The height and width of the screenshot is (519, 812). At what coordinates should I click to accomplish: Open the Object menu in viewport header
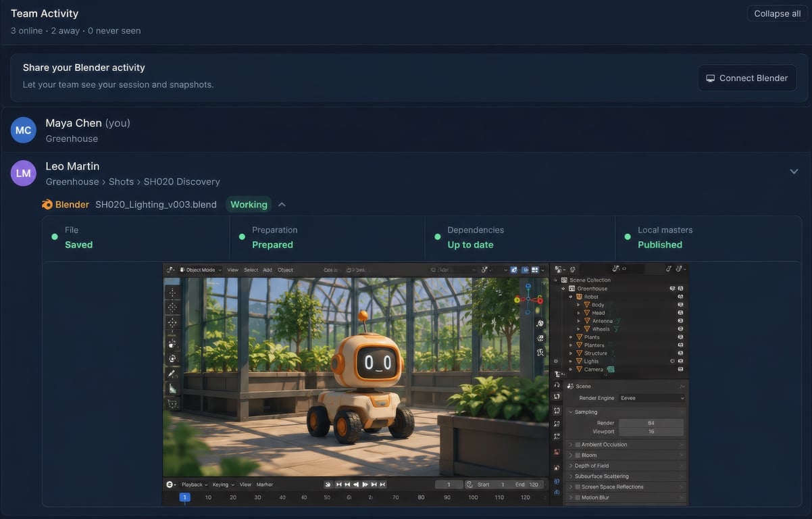(285, 270)
